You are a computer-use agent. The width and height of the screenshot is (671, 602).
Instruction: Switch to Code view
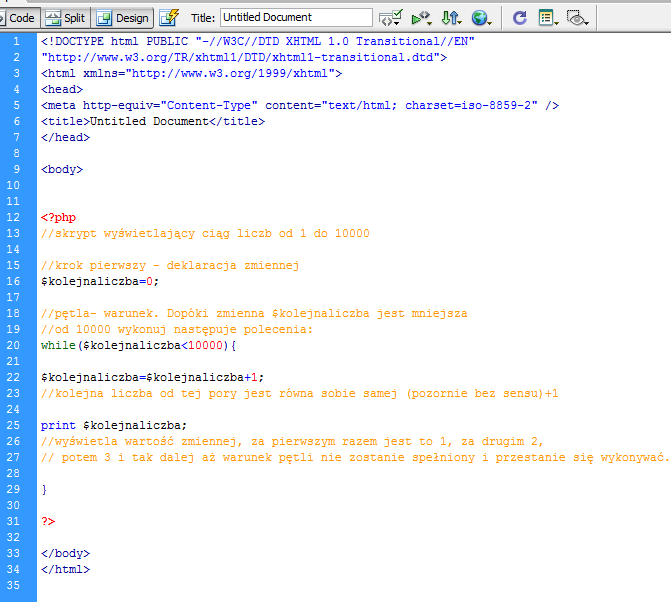click(x=18, y=18)
